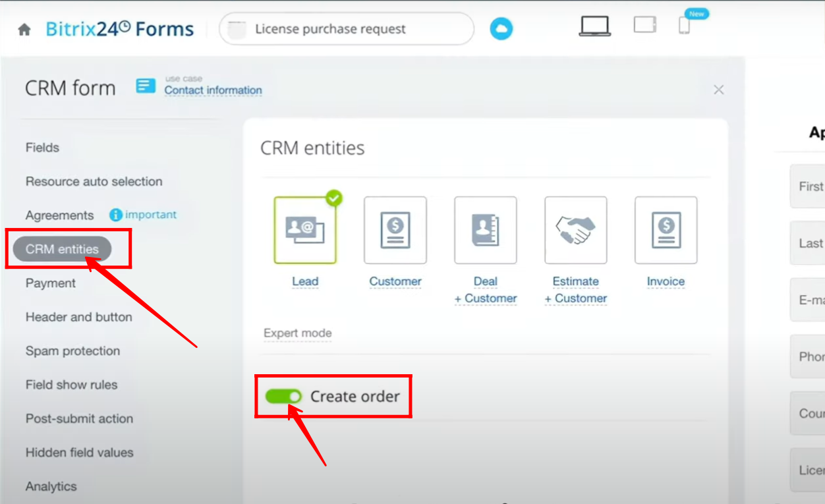Click the use case document icon
Screen dimensions: 825x504
point(146,86)
